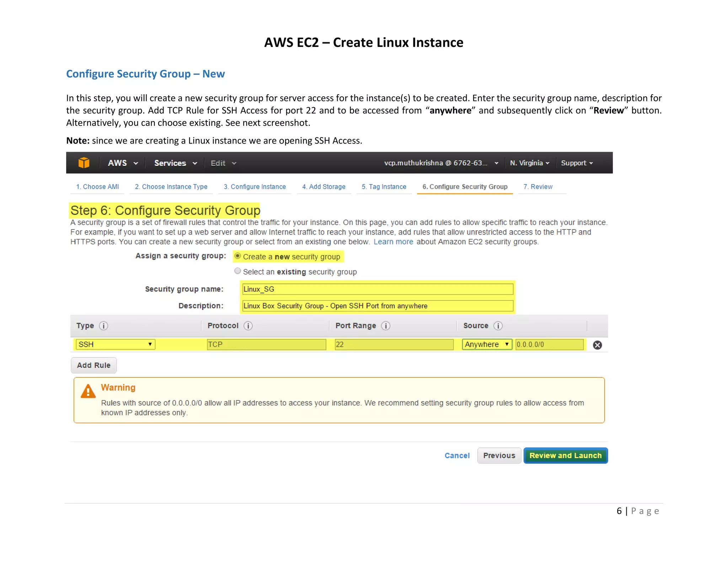
Task: Select Create a new security group radio
Action: [x=238, y=256]
